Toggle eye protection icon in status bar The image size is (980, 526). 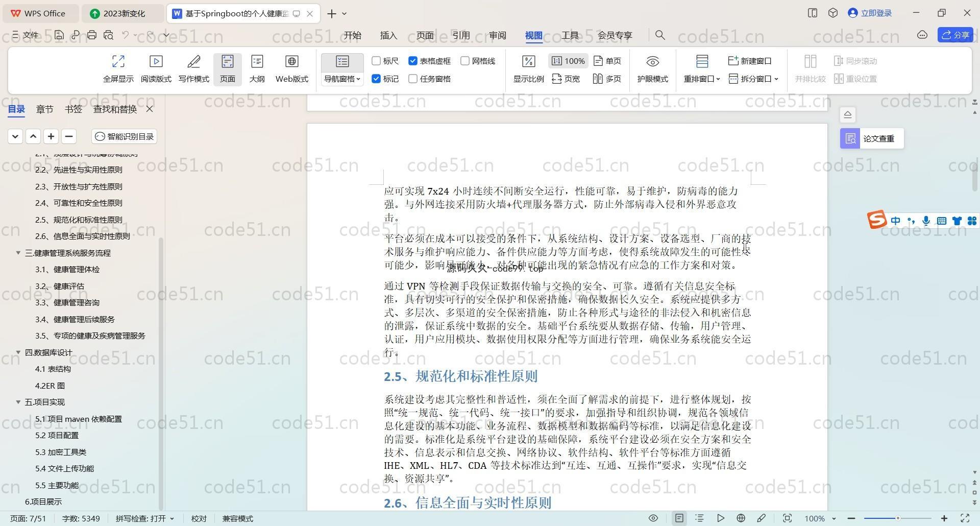coord(653,518)
